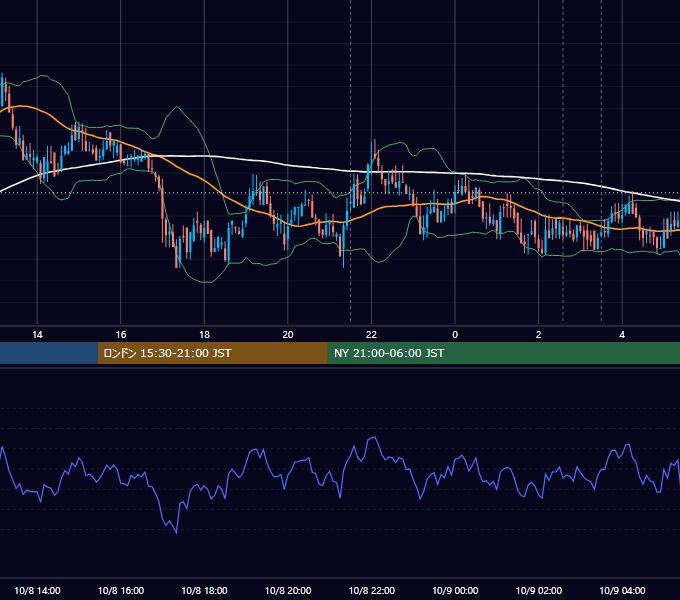
Task: Click the 10/8 14:00 date label
Action: (x=37, y=590)
